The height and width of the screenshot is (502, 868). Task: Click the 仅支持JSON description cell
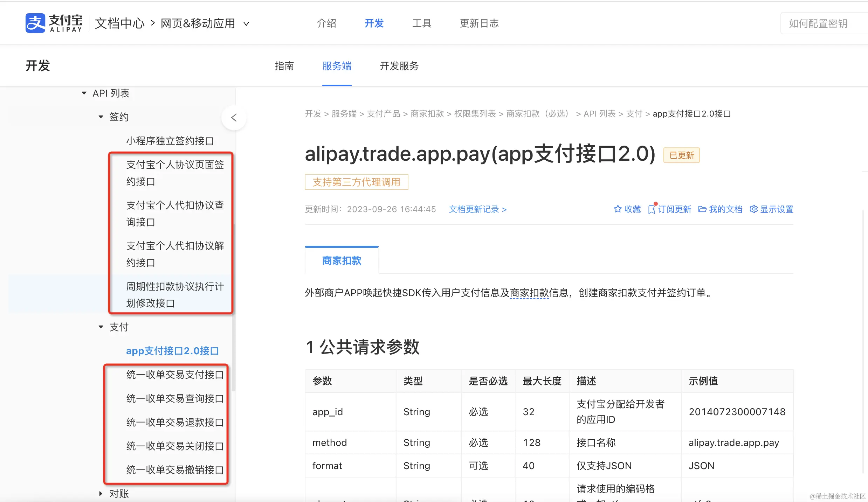point(625,466)
